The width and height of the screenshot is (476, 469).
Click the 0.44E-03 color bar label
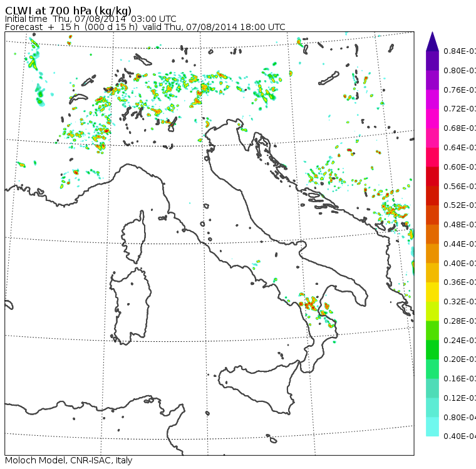click(460, 244)
